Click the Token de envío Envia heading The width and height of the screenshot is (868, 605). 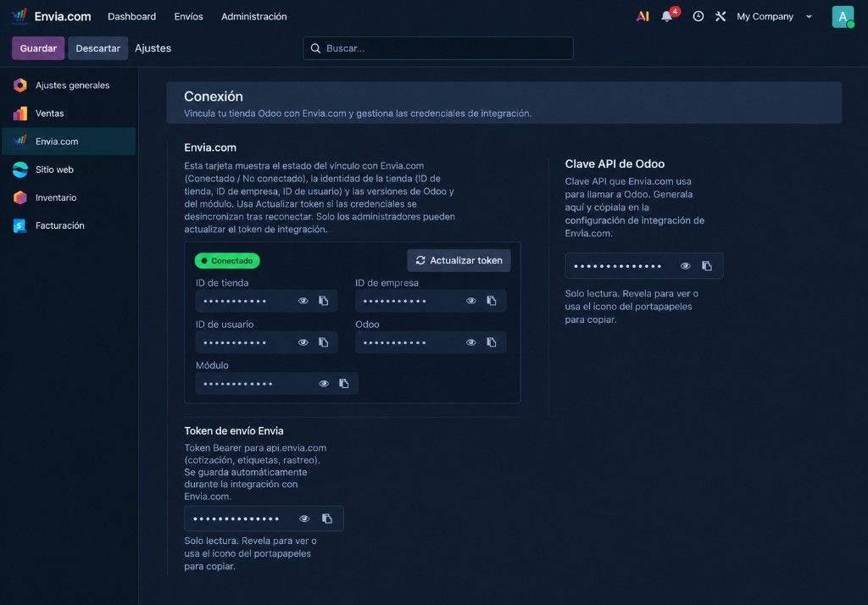[234, 430]
